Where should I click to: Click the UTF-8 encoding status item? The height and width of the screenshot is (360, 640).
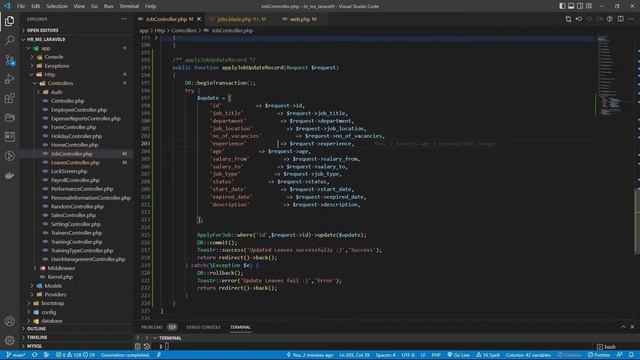(x=408, y=355)
